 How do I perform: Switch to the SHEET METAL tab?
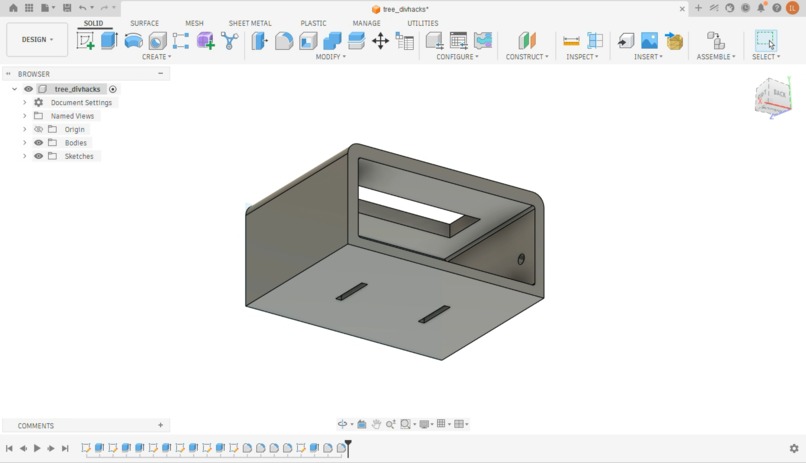[x=250, y=23]
